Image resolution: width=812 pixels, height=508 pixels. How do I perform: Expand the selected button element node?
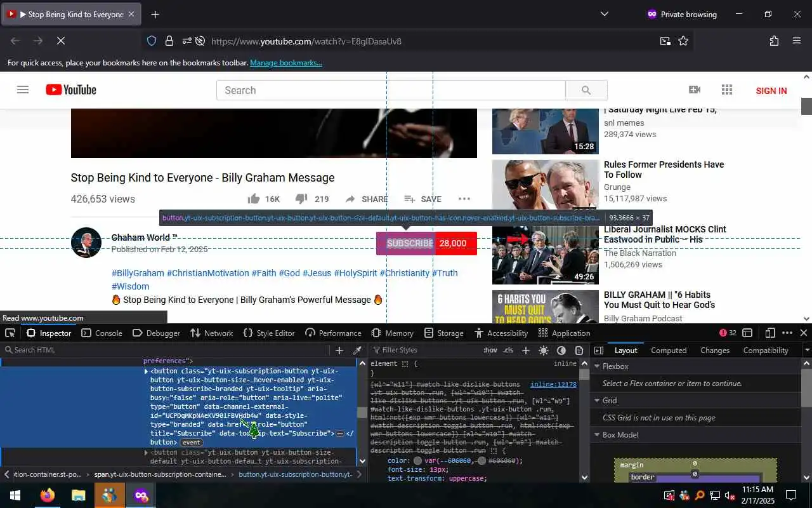tap(146, 371)
